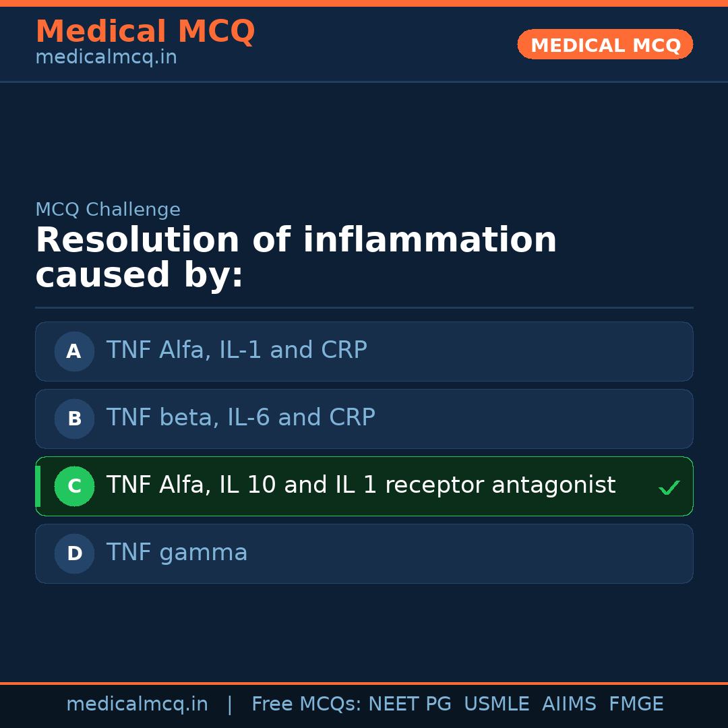Click 'FMGE' in the footer

[x=636, y=704]
